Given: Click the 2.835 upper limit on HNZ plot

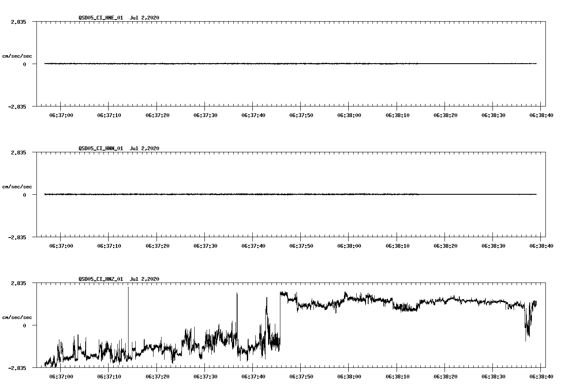Looking at the screenshot, I should point(19,283).
